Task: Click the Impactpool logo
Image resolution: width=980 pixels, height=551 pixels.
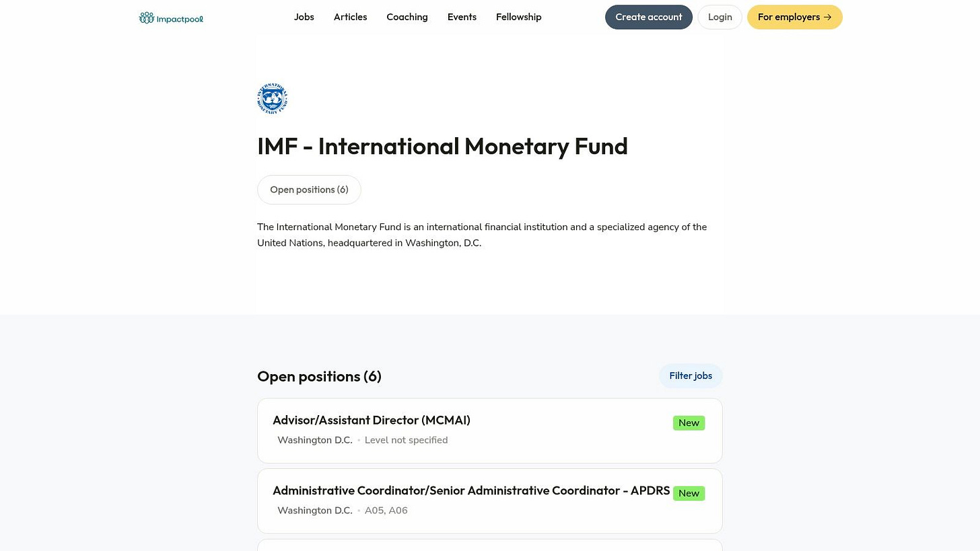Action: tap(170, 17)
